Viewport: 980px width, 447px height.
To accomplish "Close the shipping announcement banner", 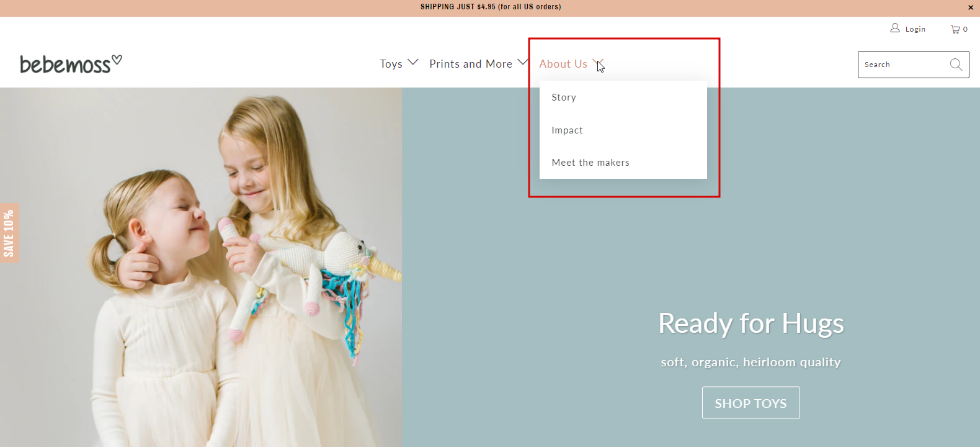I will point(971,7).
